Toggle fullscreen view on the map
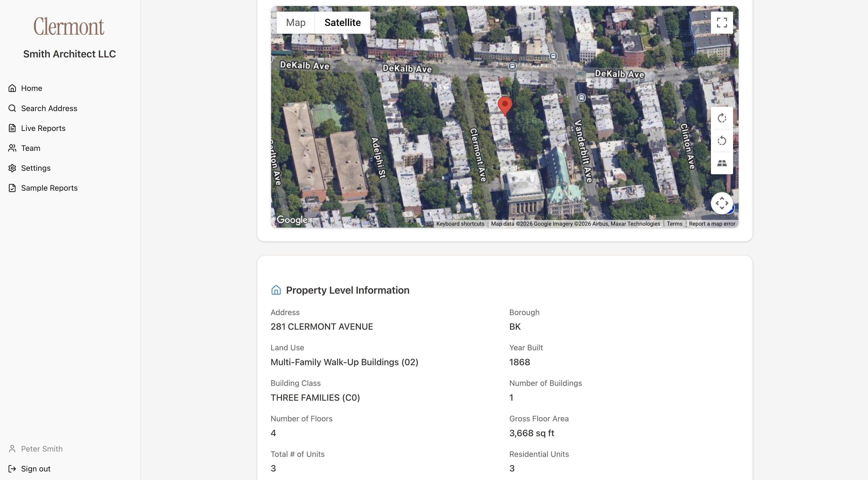868x480 pixels. [721, 23]
